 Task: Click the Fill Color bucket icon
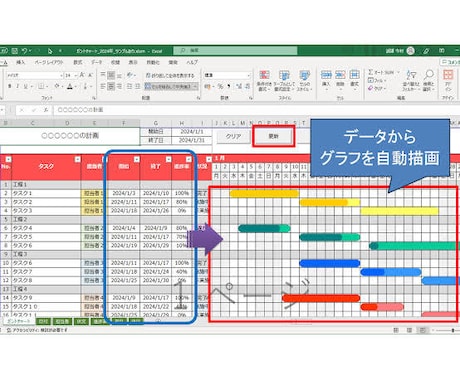point(57,87)
